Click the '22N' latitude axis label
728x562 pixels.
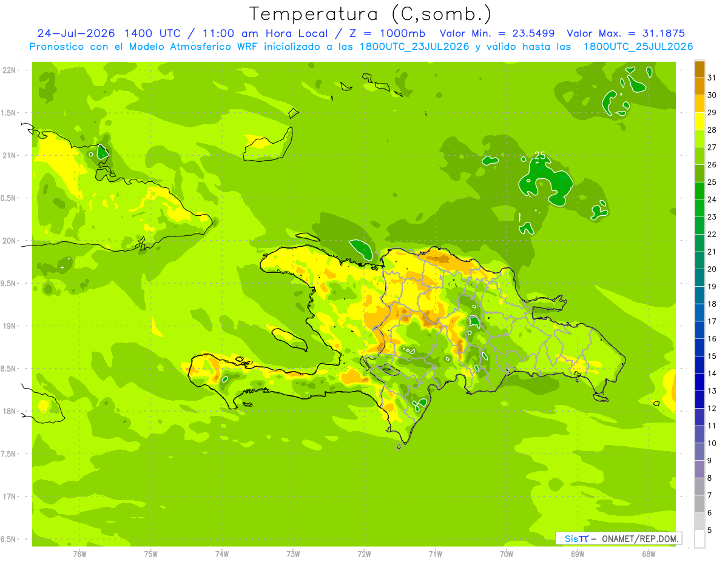pos(10,70)
